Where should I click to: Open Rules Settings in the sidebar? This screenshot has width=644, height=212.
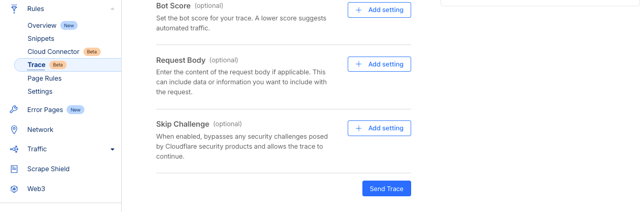40,92
